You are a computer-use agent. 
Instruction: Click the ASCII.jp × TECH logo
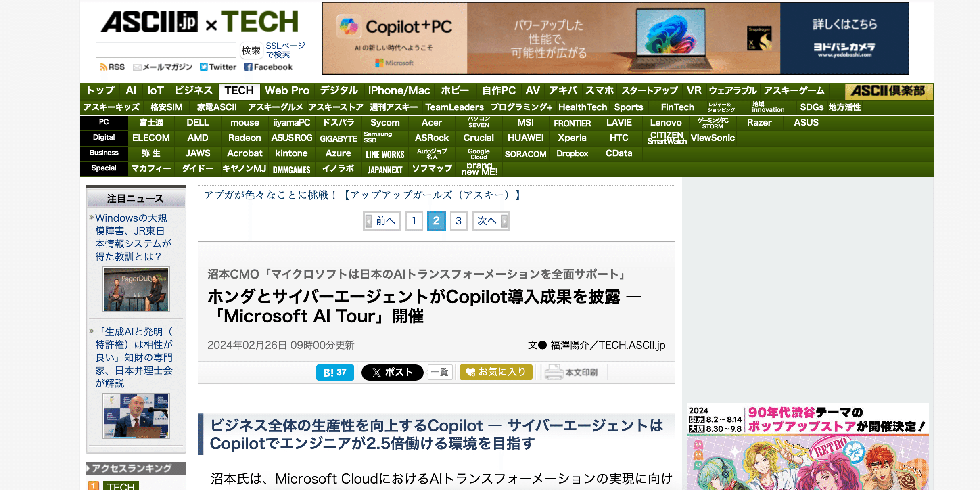click(199, 22)
